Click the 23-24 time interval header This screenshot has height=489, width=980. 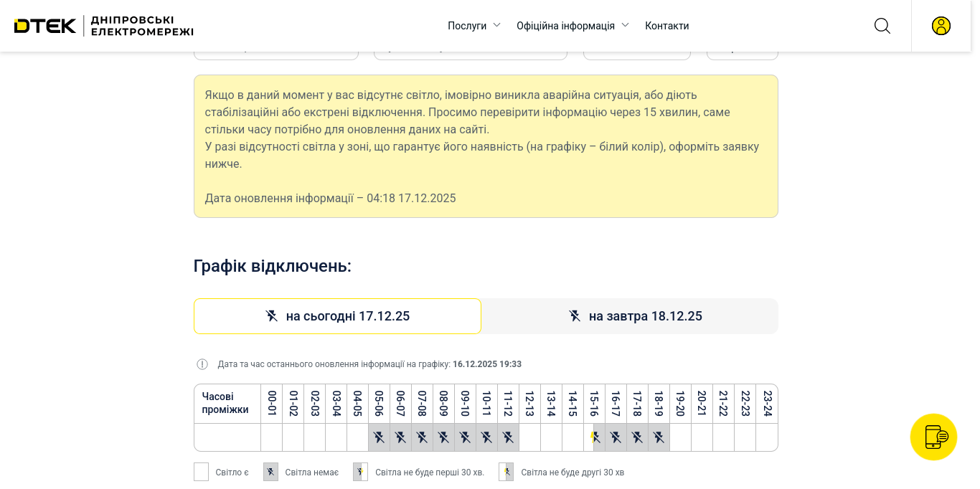[x=767, y=404]
